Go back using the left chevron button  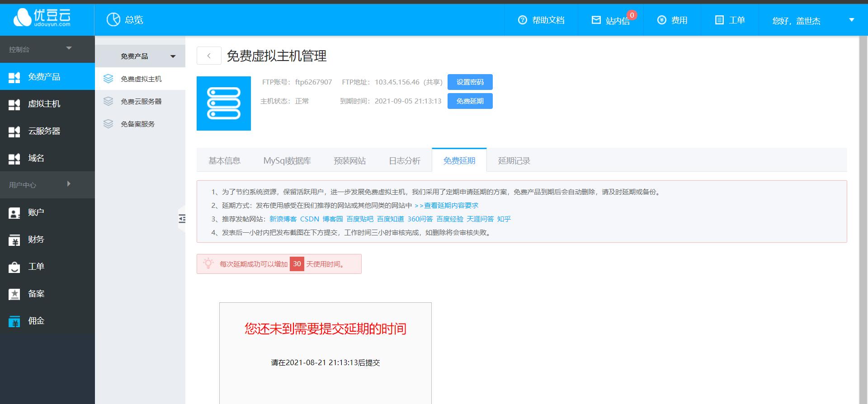(209, 56)
